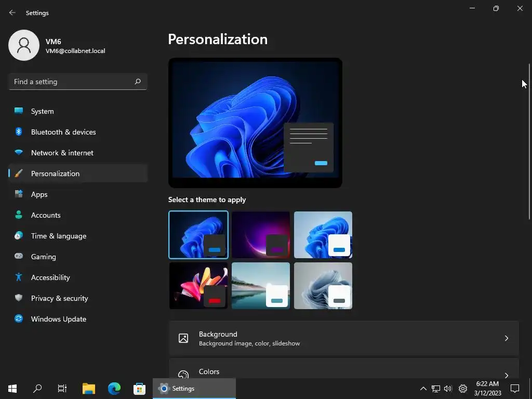
Task: Click the Settings taskbar button
Action: [194, 389]
